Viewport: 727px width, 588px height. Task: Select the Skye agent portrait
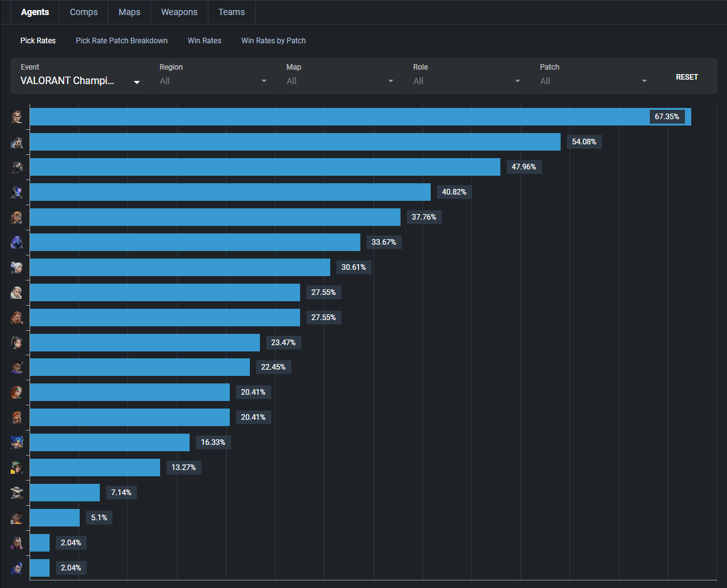pos(17,392)
